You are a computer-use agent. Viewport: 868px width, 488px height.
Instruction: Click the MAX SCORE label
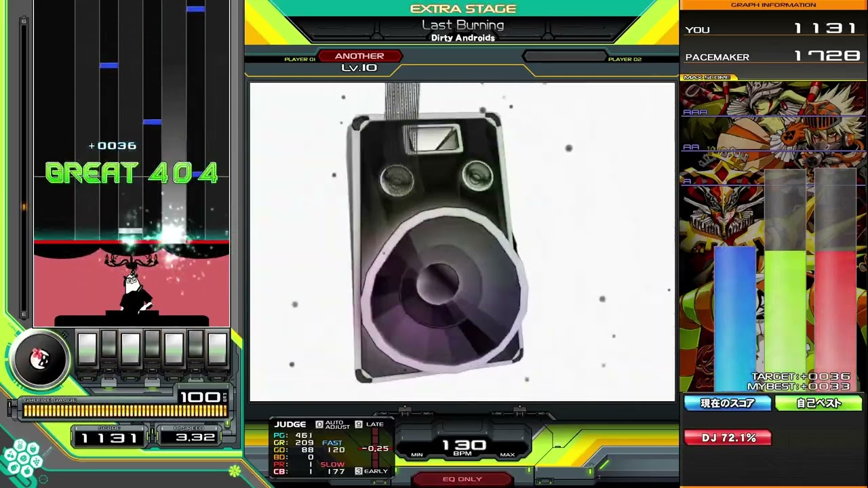click(707, 77)
